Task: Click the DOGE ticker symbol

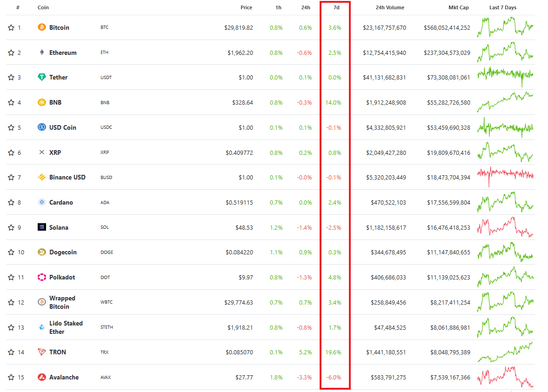Action: [107, 252]
